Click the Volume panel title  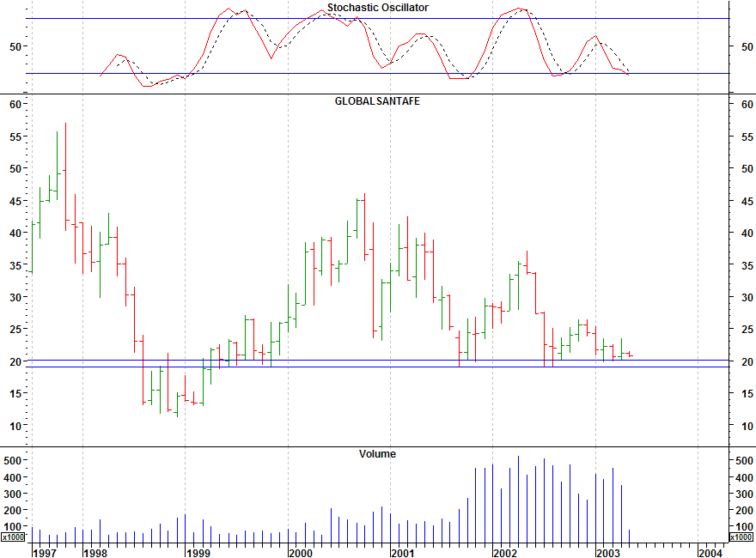click(x=377, y=454)
